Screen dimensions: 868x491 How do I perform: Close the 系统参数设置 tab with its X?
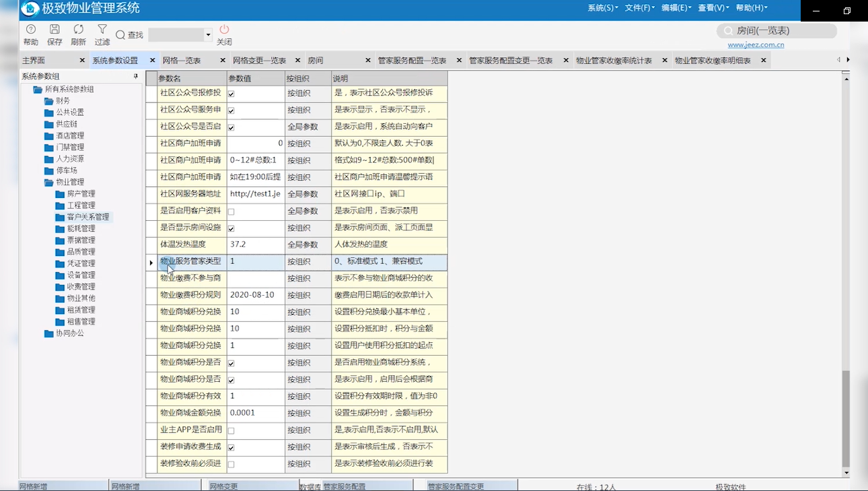pyautogui.click(x=152, y=61)
